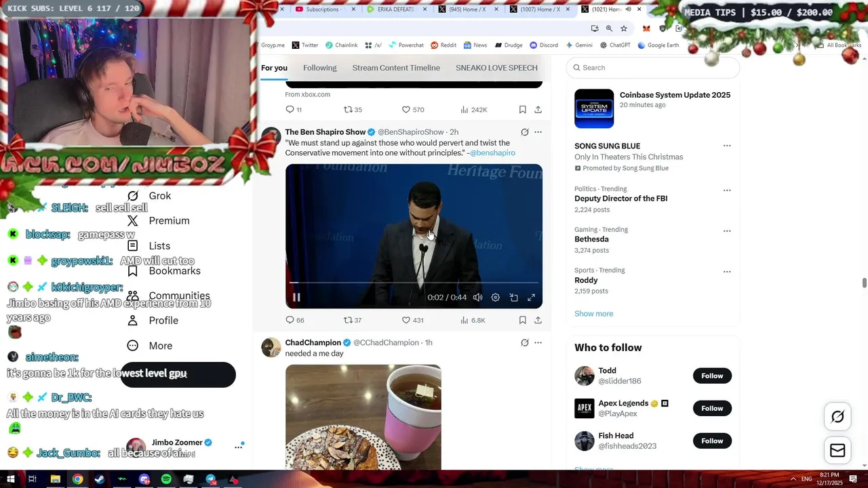
Task: Open video settings gear
Action: point(495,298)
